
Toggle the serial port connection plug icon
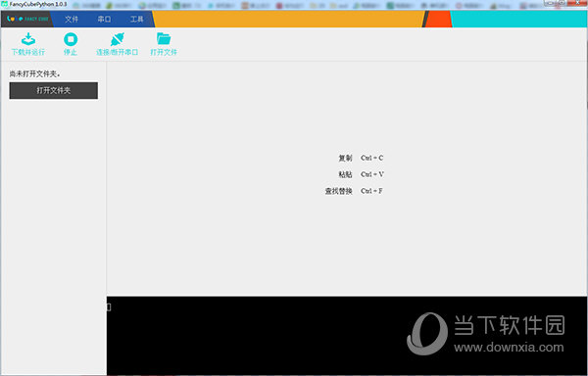(117, 39)
